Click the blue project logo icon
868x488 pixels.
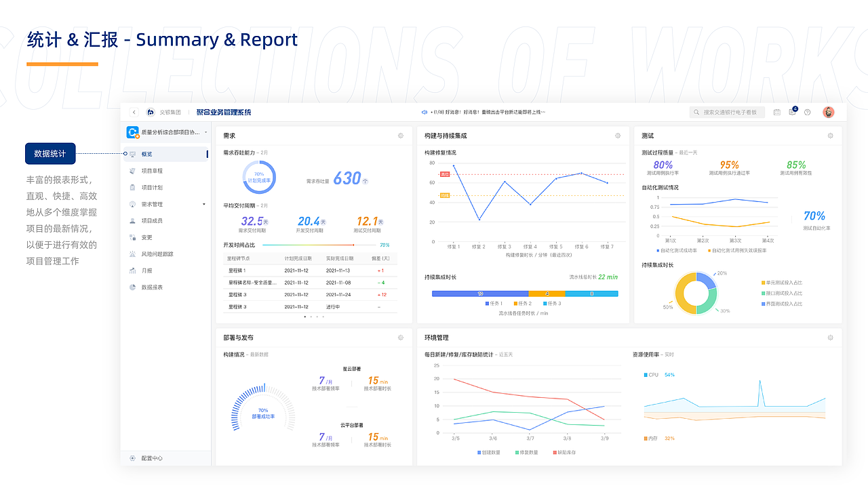pyautogui.click(x=133, y=132)
